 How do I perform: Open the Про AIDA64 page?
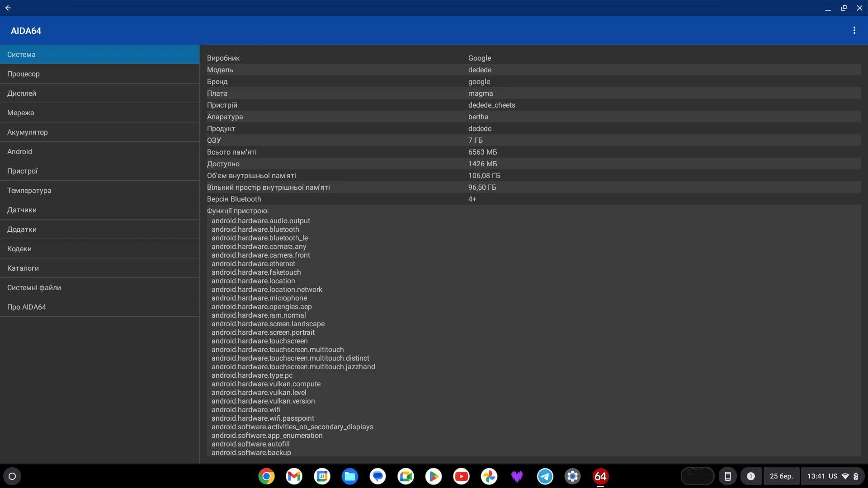(x=99, y=307)
